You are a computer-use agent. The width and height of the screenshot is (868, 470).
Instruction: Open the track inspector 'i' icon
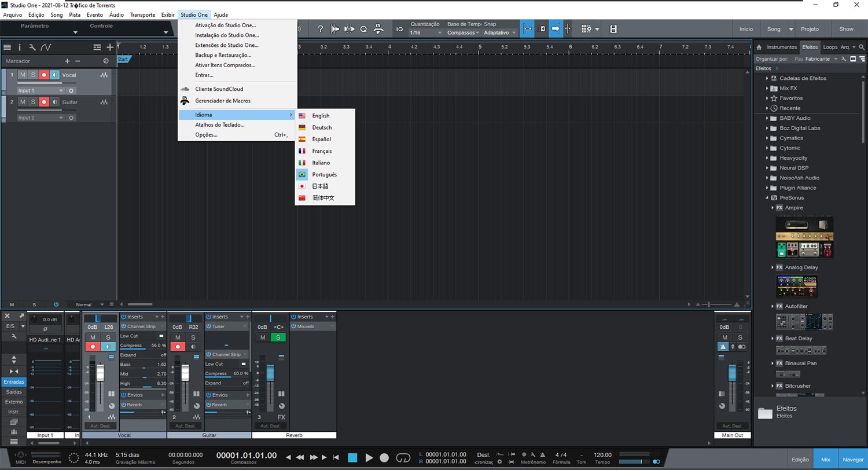click(x=19, y=47)
